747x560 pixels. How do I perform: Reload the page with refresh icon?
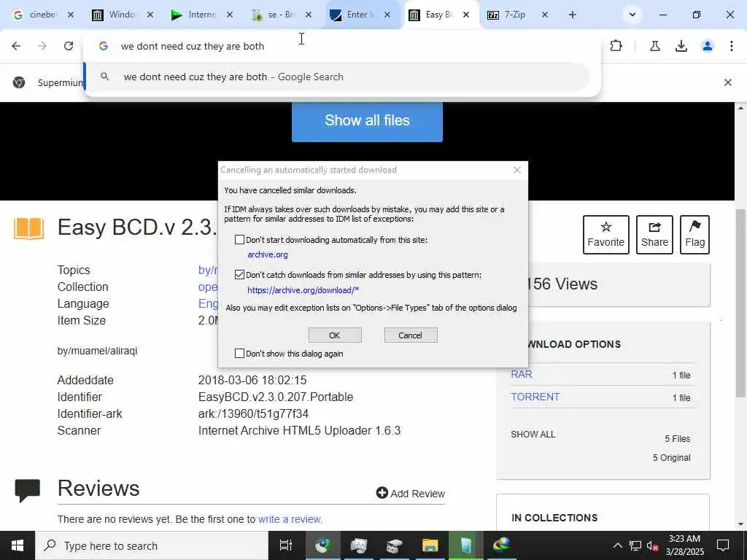click(x=69, y=46)
